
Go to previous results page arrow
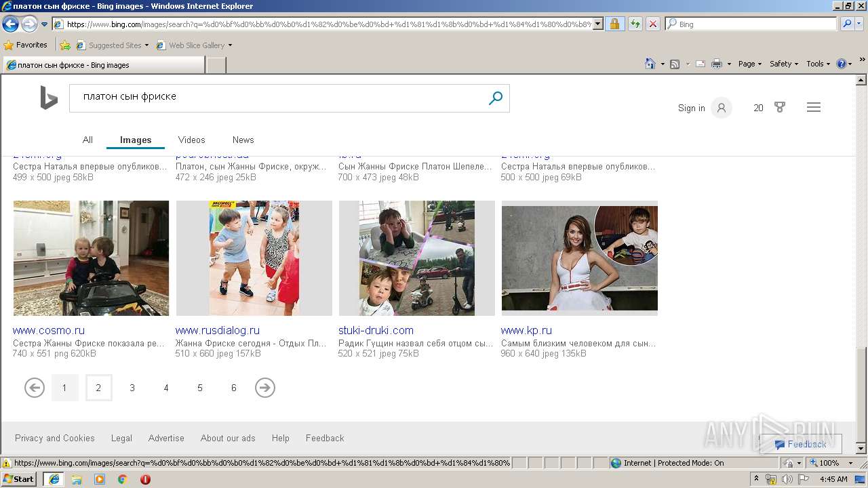pyautogui.click(x=35, y=388)
